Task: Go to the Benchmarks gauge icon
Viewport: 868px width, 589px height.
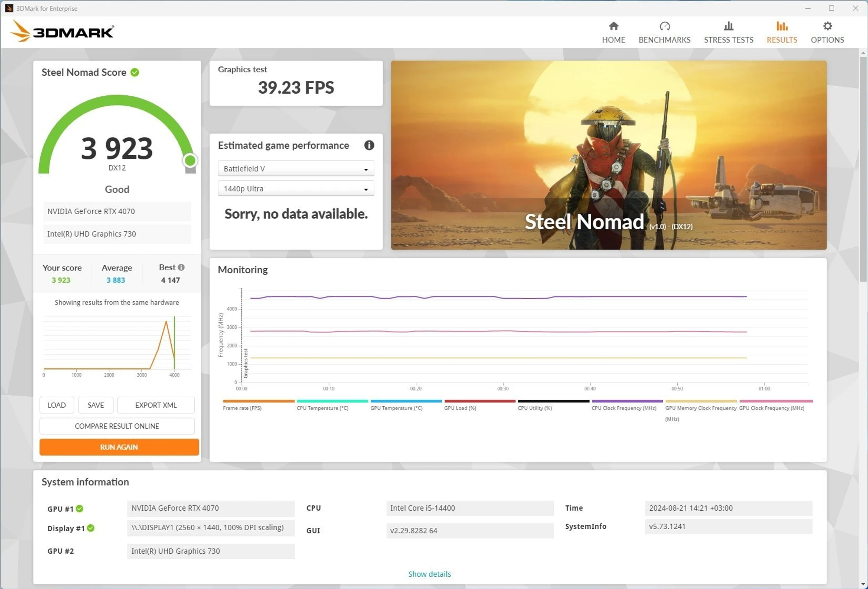Action: coord(665,26)
